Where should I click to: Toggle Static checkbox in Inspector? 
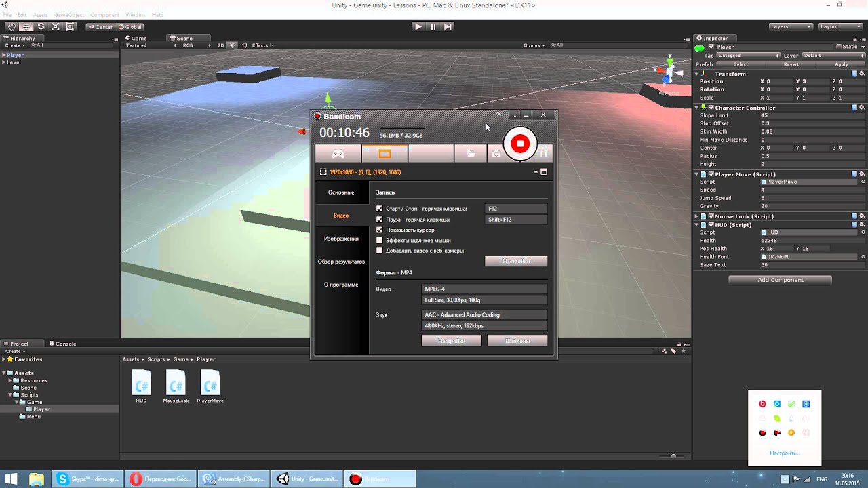839,47
